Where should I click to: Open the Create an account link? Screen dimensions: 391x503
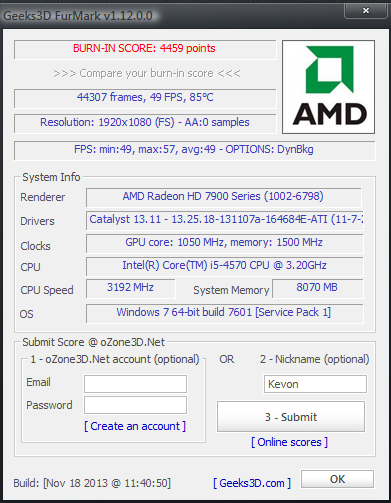click(135, 426)
